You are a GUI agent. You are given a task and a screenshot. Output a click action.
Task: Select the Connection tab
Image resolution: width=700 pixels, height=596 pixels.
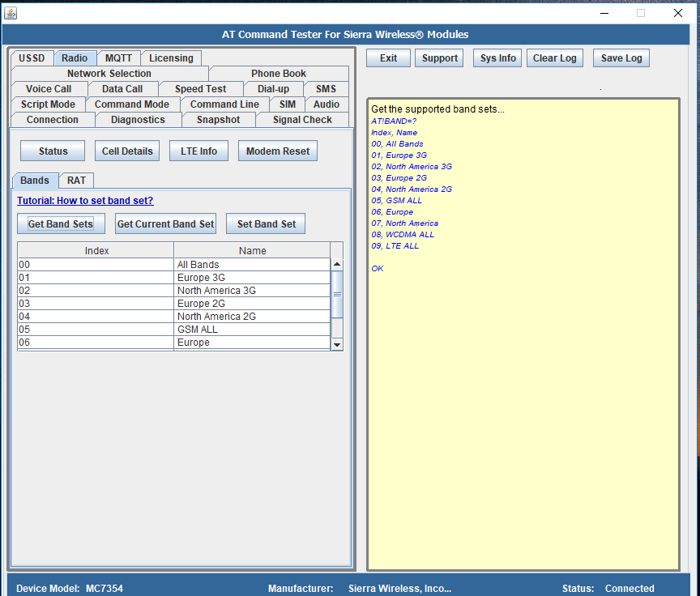pyautogui.click(x=53, y=120)
